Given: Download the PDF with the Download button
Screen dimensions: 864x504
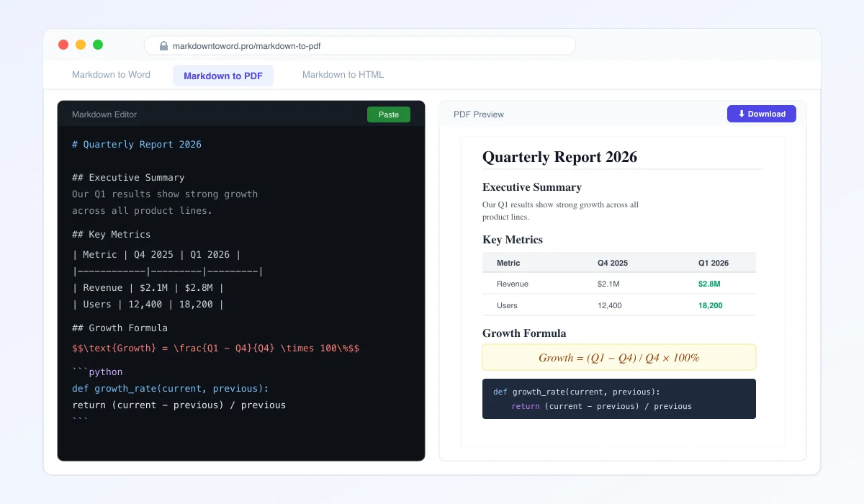Looking at the screenshot, I should click(x=761, y=114).
